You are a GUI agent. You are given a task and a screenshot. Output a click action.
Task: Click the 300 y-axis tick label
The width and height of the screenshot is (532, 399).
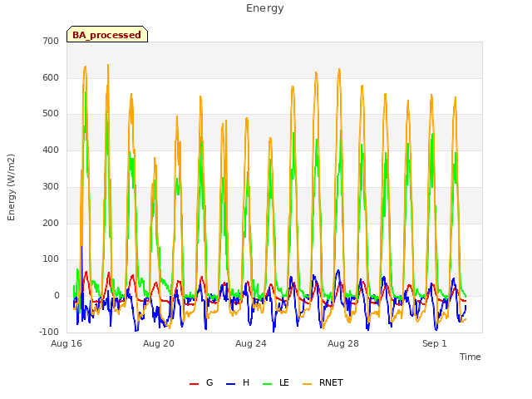coord(51,186)
